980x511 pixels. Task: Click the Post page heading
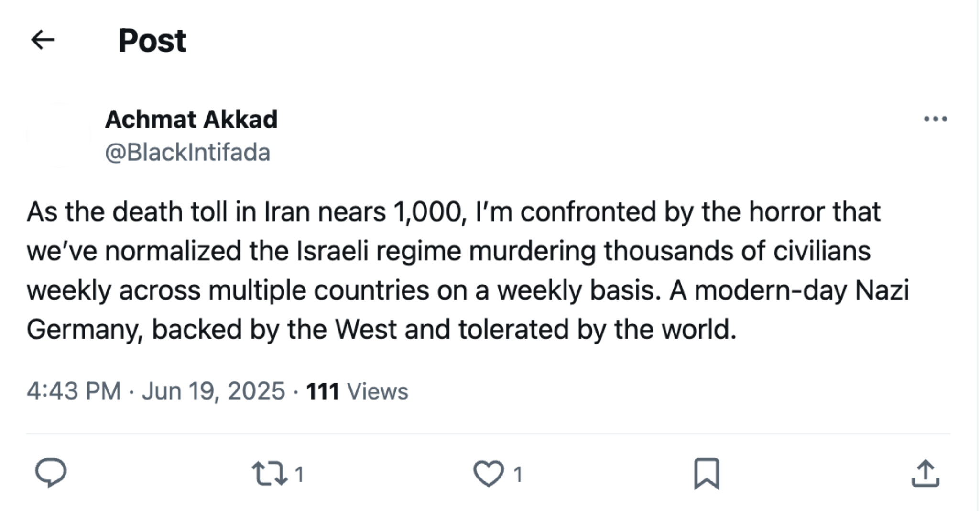[x=152, y=41]
